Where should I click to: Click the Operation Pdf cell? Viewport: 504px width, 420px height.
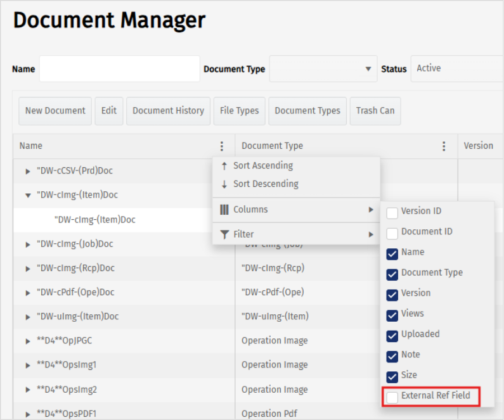pos(269,414)
